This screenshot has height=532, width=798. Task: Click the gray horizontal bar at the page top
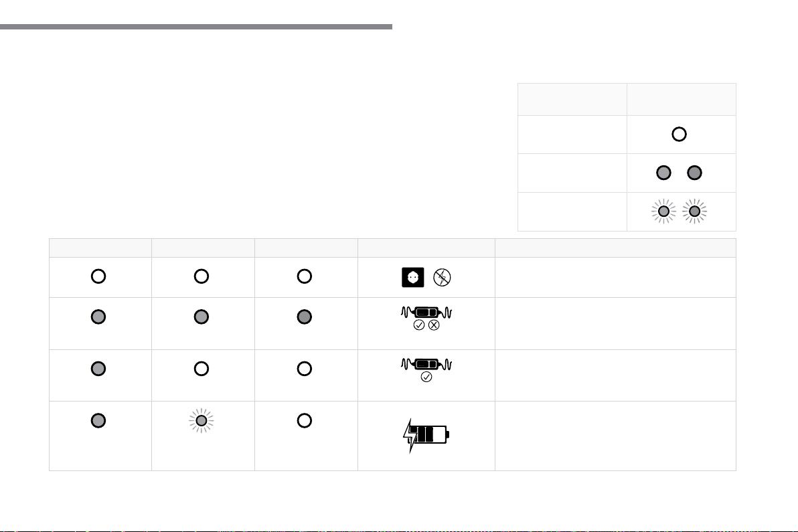click(x=196, y=27)
